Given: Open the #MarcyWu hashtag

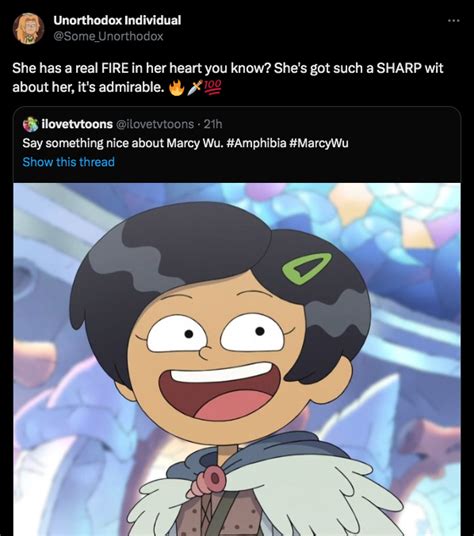Looking at the screenshot, I should [x=319, y=143].
